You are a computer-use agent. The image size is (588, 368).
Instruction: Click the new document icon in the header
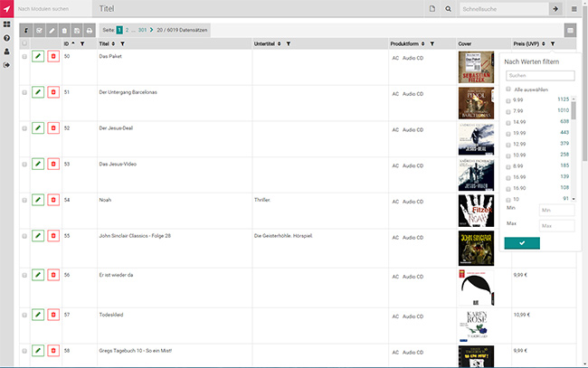click(x=432, y=8)
